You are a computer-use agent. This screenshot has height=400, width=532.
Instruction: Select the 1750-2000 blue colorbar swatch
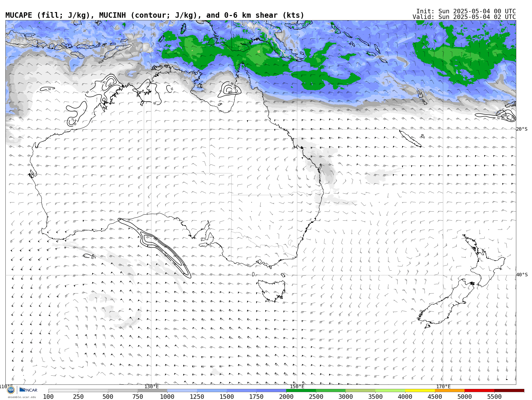[271, 391]
